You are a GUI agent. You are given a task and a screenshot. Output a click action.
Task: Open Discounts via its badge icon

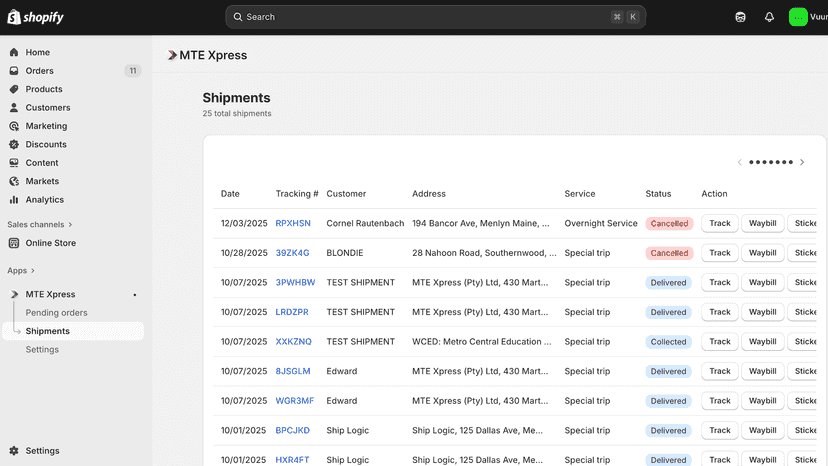point(14,144)
